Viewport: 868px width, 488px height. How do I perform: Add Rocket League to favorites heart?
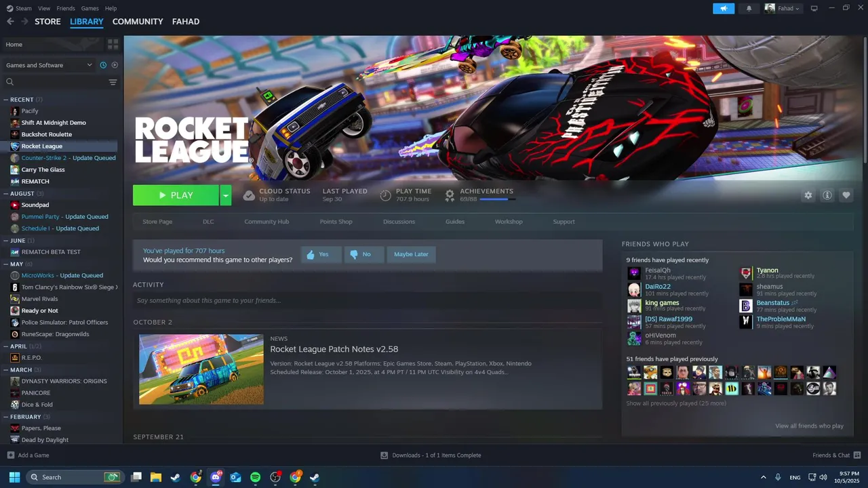pos(846,195)
